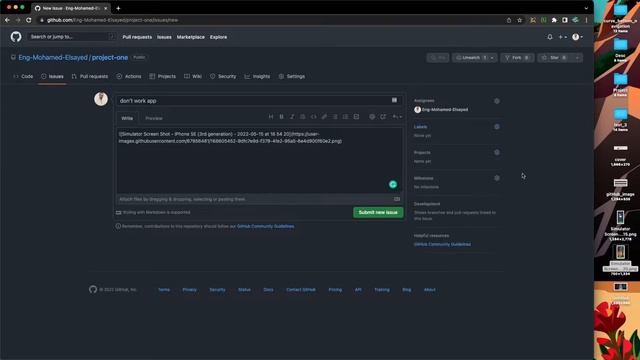Mention a user with the @ toolbar icon

pos(372,117)
